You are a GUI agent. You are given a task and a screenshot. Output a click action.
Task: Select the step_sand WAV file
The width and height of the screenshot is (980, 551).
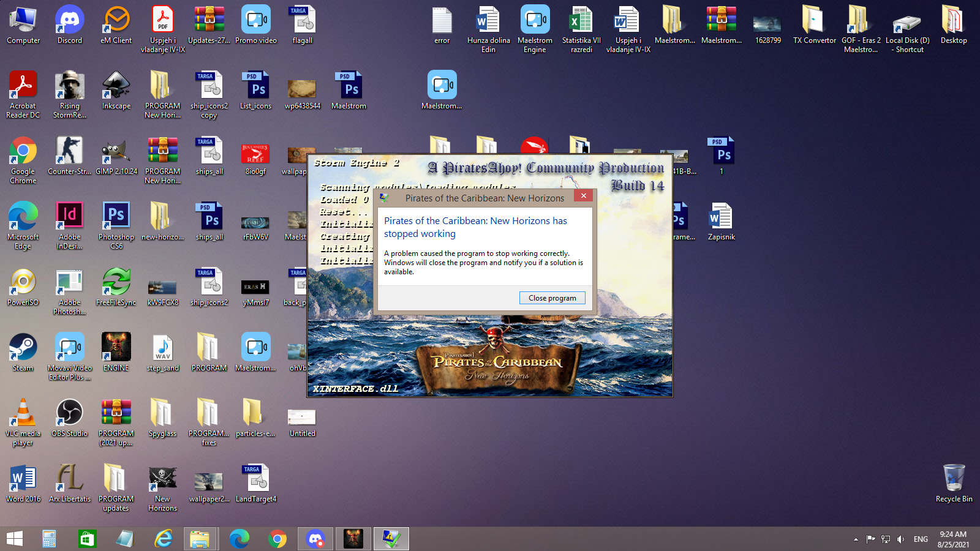(x=163, y=353)
